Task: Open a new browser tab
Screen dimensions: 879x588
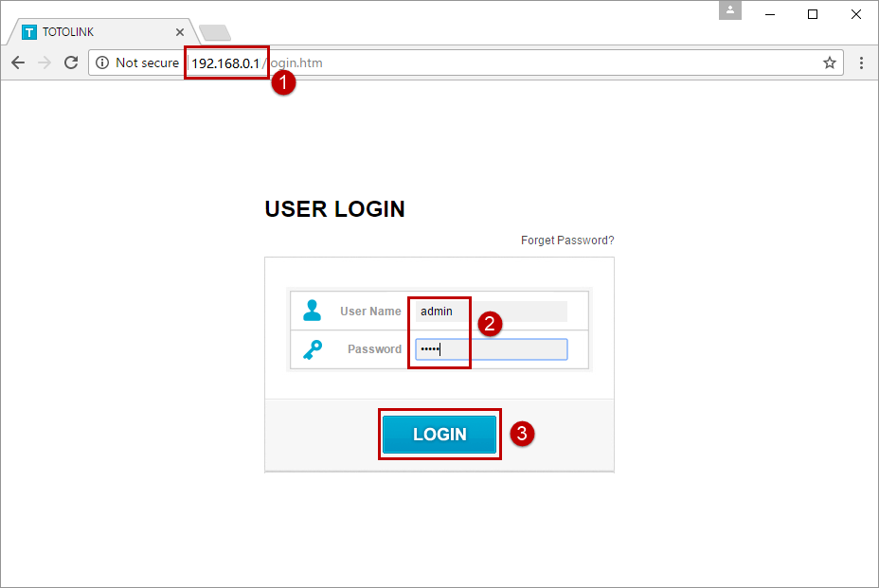Action: (214, 32)
